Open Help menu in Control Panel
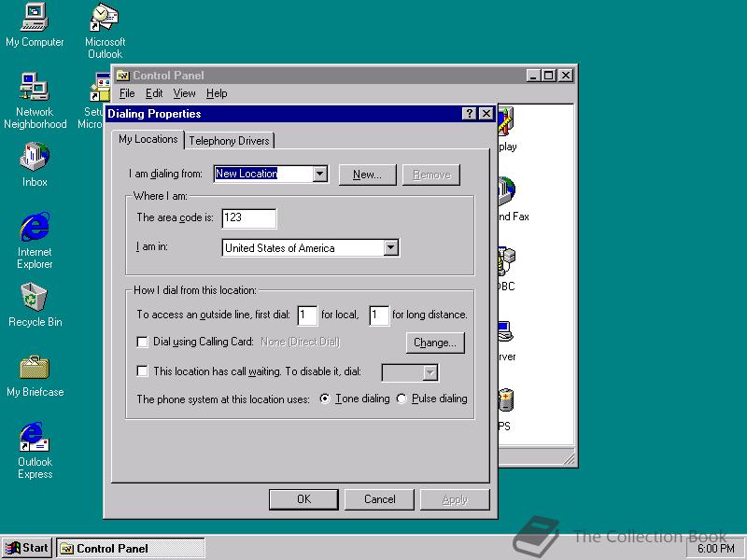Image resolution: width=747 pixels, height=560 pixels. click(x=217, y=93)
